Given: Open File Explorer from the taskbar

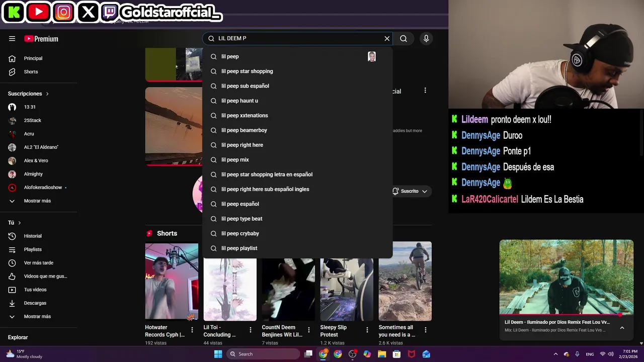Looking at the screenshot, I should [382, 354].
